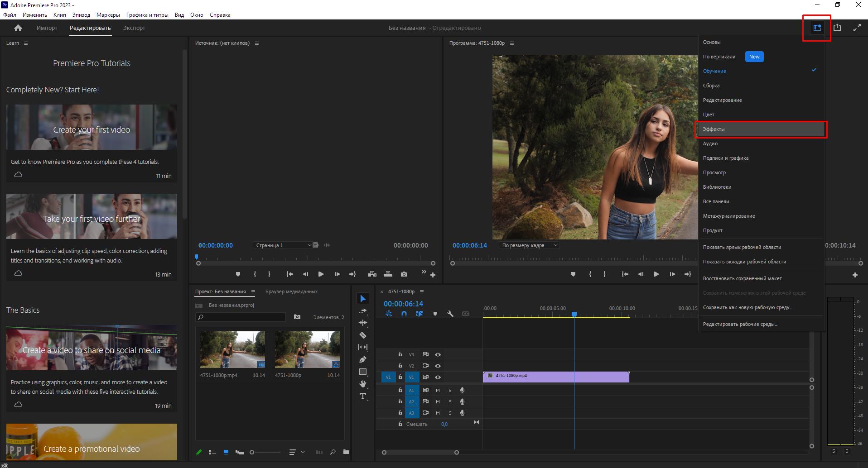This screenshot has height=468, width=868.
Task: Select the Pen tool
Action: [363, 359]
